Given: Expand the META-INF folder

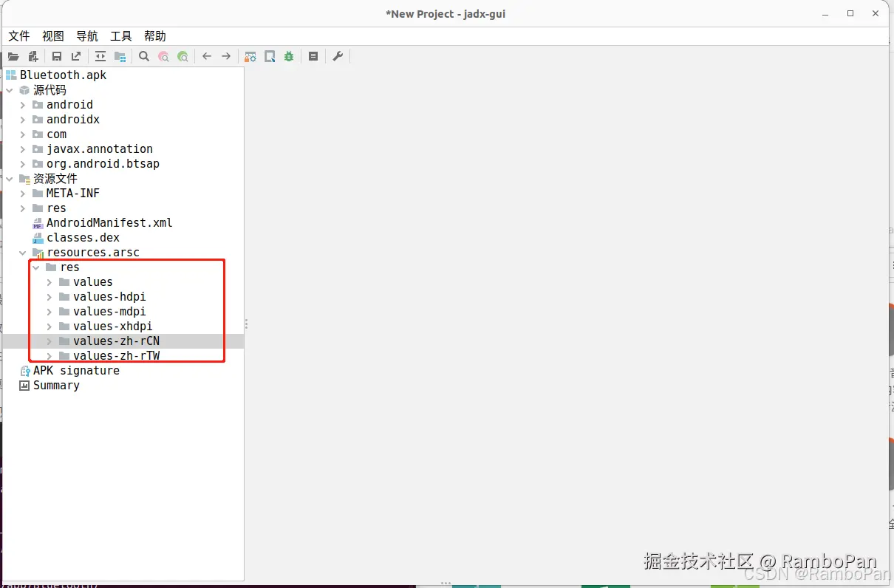Looking at the screenshot, I should point(23,194).
